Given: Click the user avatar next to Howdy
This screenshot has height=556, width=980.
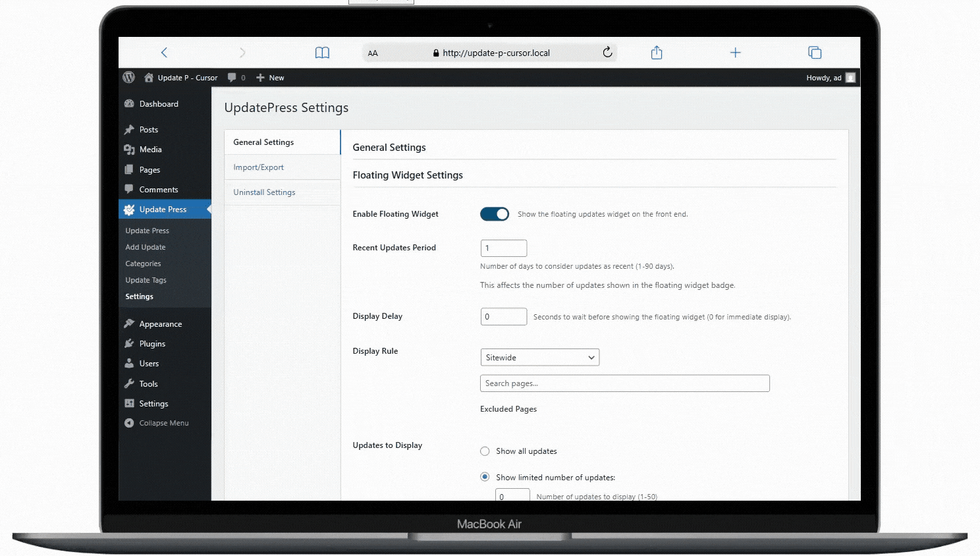Looking at the screenshot, I should point(850,78).
